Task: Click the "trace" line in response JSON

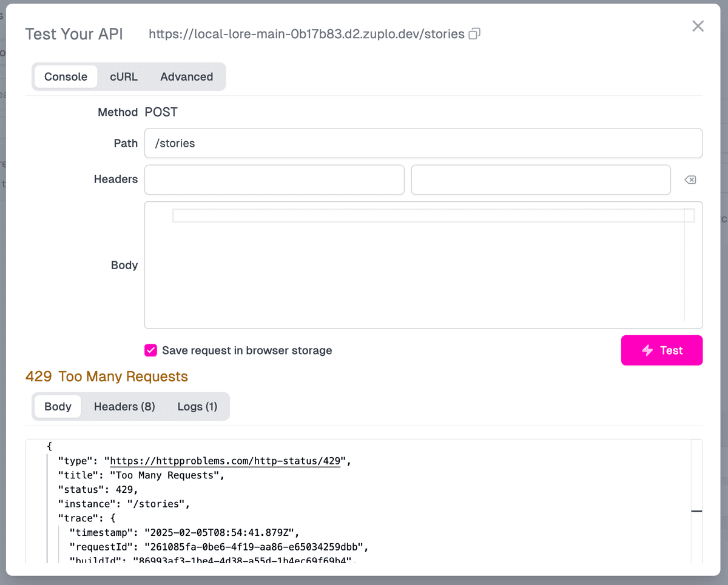Action: (x=86, y=518)
